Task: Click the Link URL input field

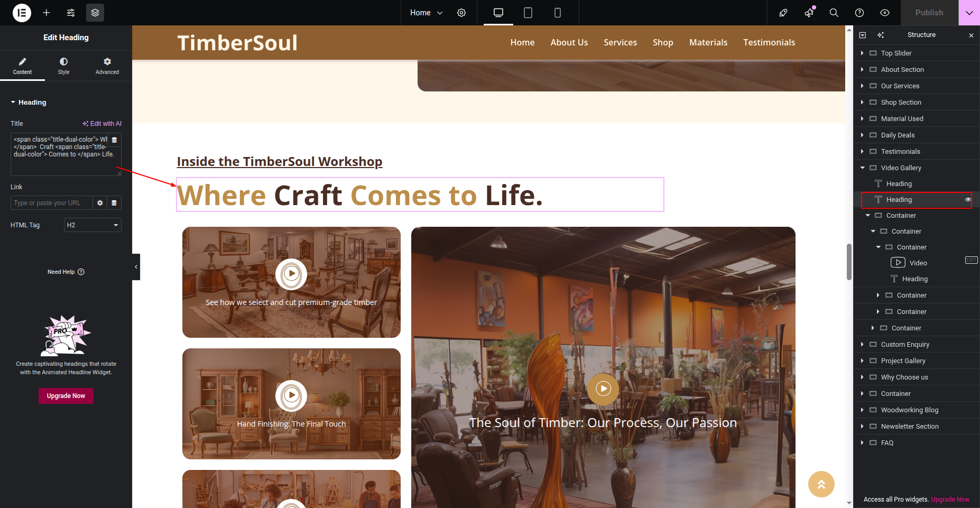Action: point(52,203)
